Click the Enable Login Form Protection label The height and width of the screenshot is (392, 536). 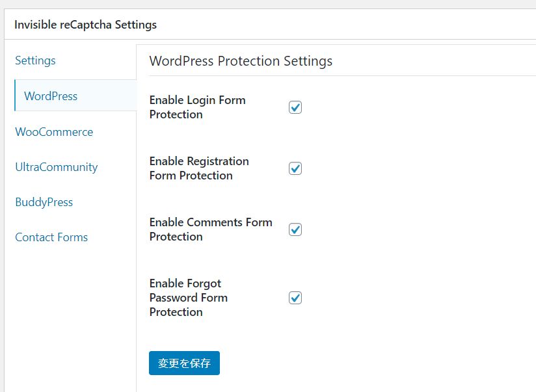[x=197, y=107]
